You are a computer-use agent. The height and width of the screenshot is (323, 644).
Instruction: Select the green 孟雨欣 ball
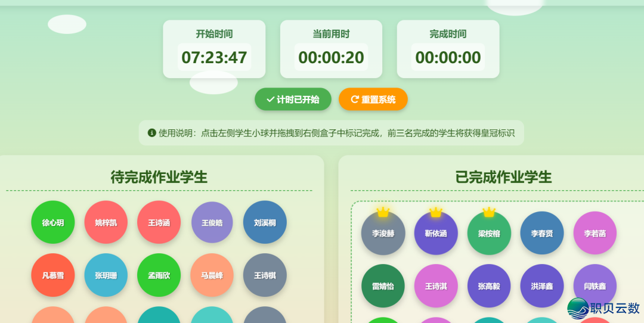pyautogui.click(x=159, y=275)
